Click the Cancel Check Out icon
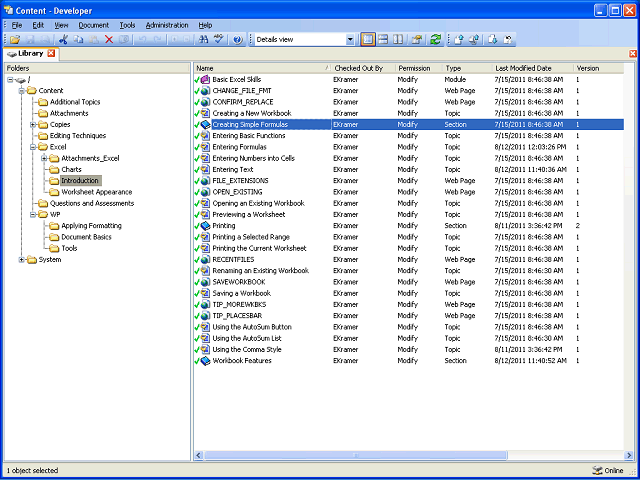The image size is (640, 480). tap(508, 40)
